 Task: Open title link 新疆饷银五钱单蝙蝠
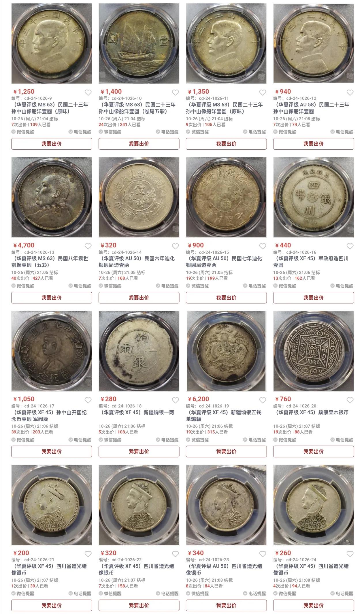tap(224, 416)
